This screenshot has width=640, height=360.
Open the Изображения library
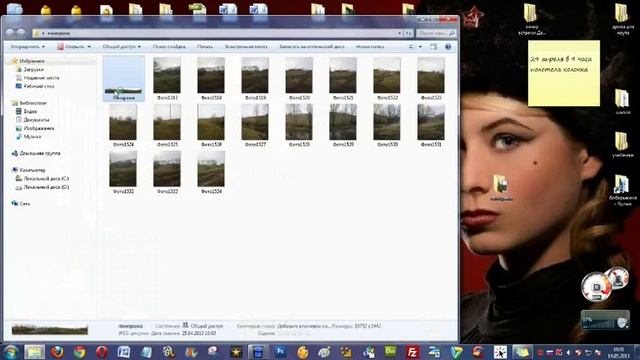[x=35, y=128]
